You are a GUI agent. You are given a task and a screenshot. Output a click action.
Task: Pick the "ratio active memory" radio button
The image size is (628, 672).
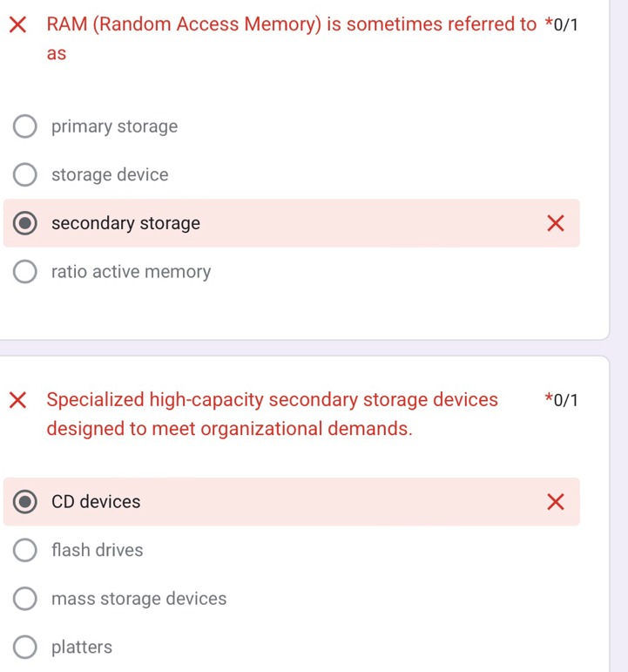(x=25, y=272)
